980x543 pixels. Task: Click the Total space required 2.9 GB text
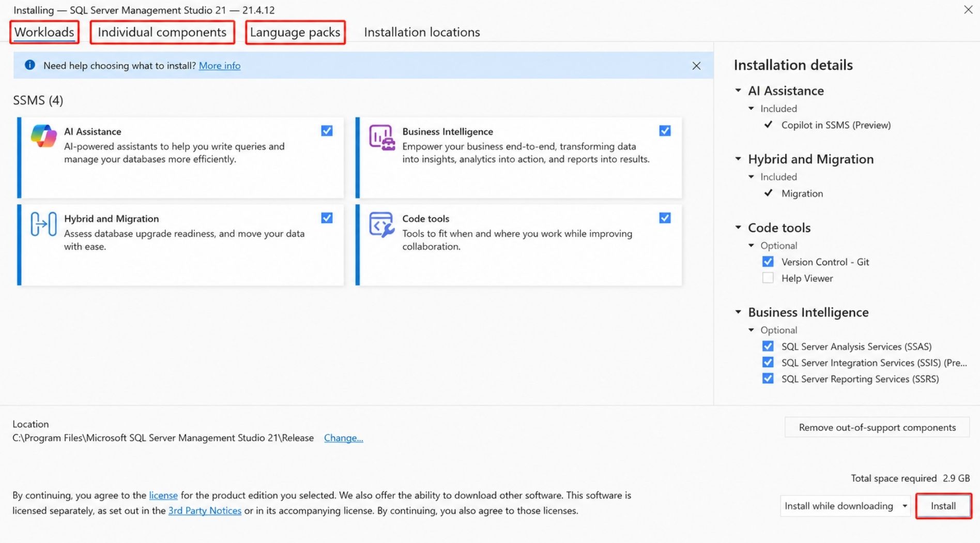click(910, 478)
